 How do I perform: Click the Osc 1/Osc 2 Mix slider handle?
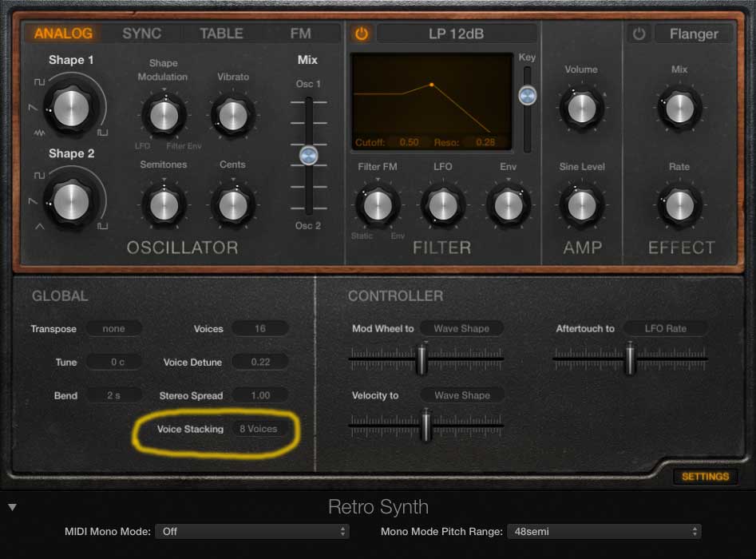[x=308, y=155]
